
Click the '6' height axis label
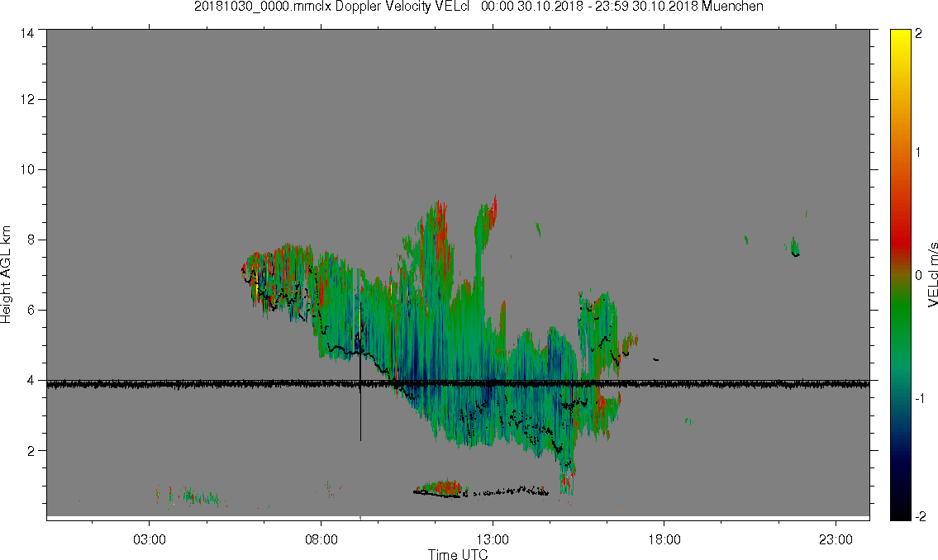pos(31,311)
